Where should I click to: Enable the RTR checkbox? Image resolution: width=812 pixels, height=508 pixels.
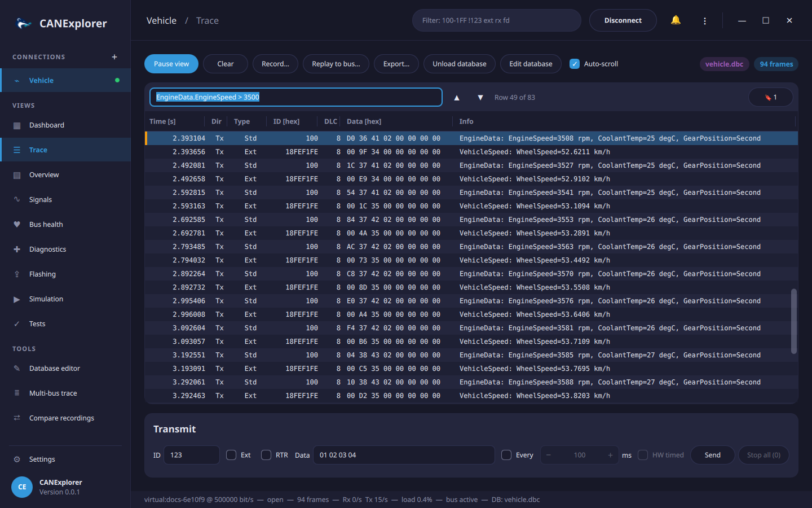tap(266, 455)
